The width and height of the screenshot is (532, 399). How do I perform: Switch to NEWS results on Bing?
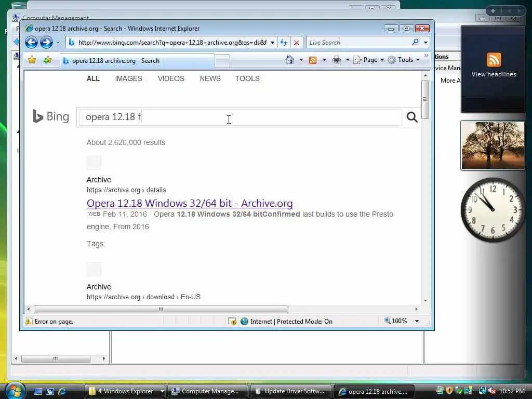tap(210, 79)
